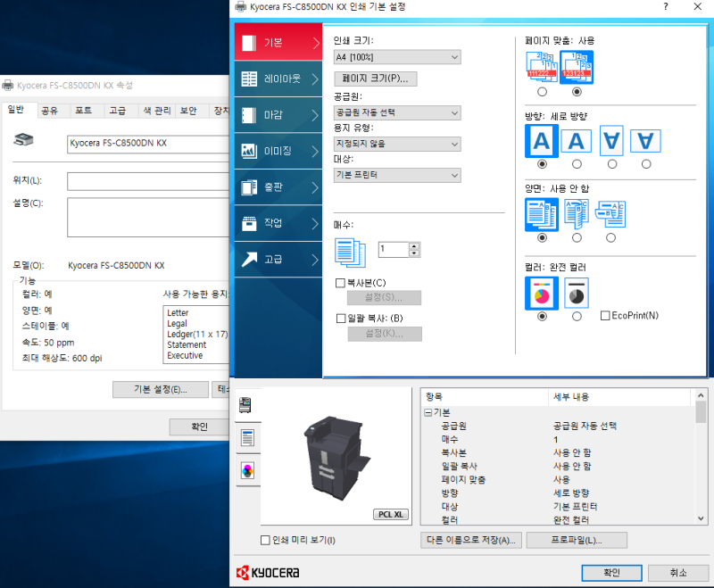Image resolution: width=714 pixels, height=588 pixels.
Task: Collapse the 기본 tree node
Action: tap(428, 412)
